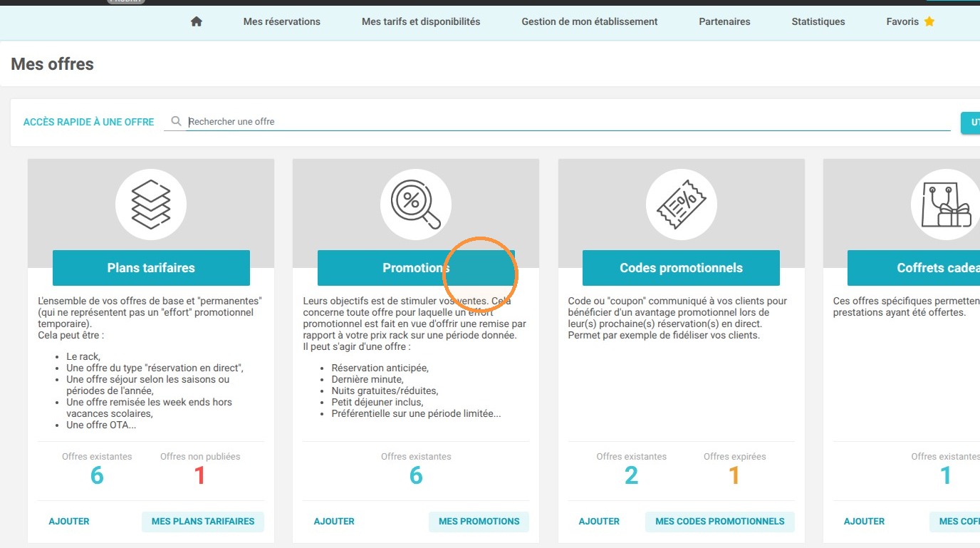The height and width of the screenshot is (548, 980).
Task: Open the Mes tarifs et disponibilités menu
Action: click(x=421, y=21)
